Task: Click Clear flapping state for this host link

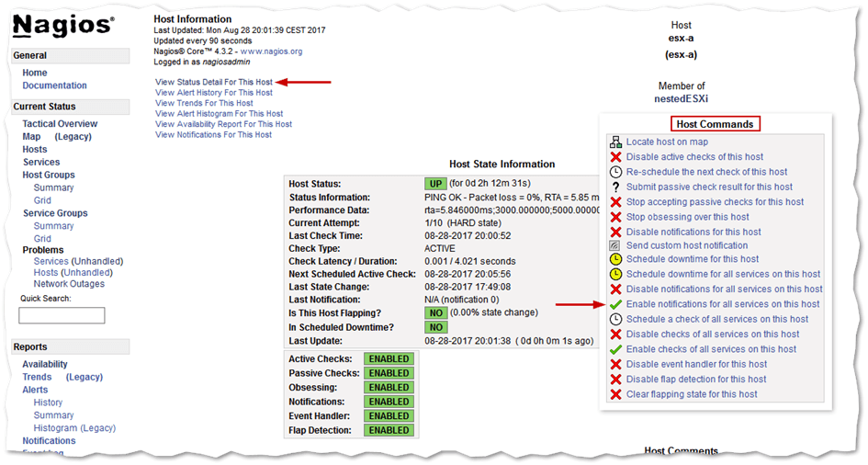Action: (x=692, y=394)
